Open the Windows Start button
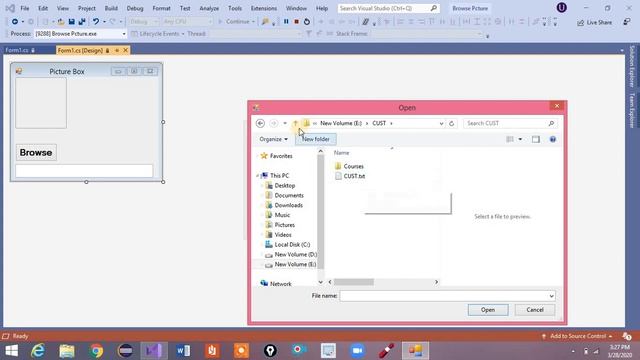The image size is (640, 360). pos(11,351)
